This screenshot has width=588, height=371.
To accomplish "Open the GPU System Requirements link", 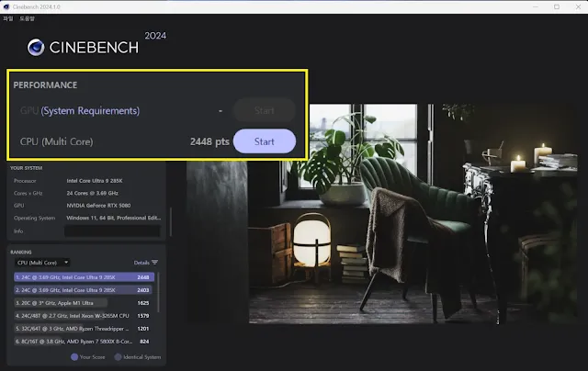I will (90, 110).
